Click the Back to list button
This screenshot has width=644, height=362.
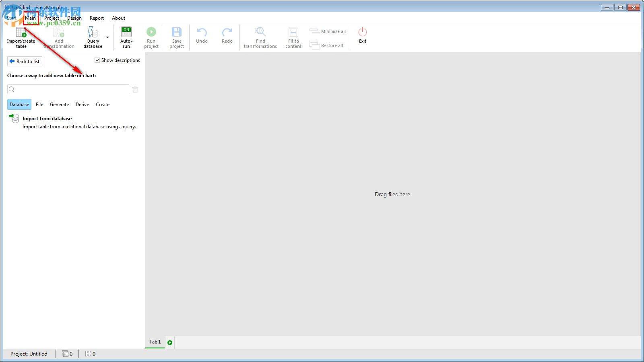click(25, 62)
